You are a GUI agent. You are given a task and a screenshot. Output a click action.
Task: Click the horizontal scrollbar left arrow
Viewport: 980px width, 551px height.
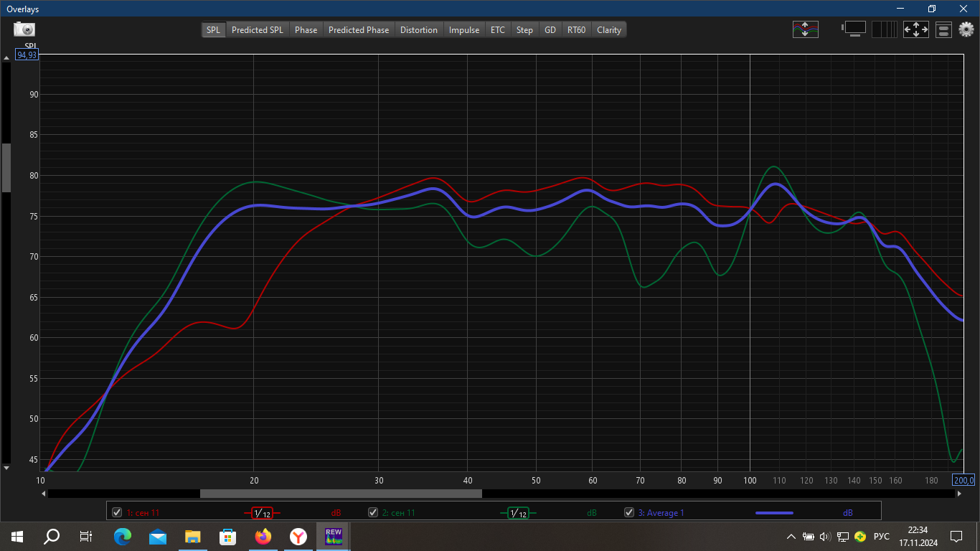[44, 494]
